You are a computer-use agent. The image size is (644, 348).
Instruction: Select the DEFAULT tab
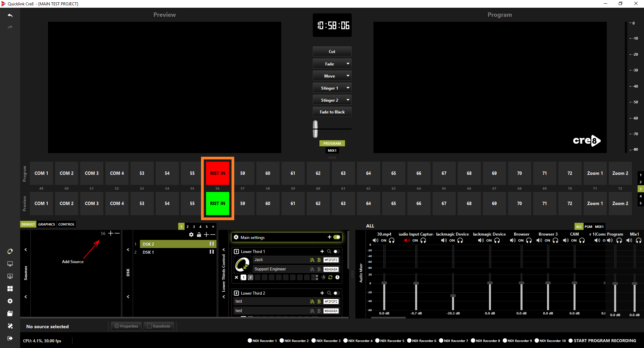[28, 224]
